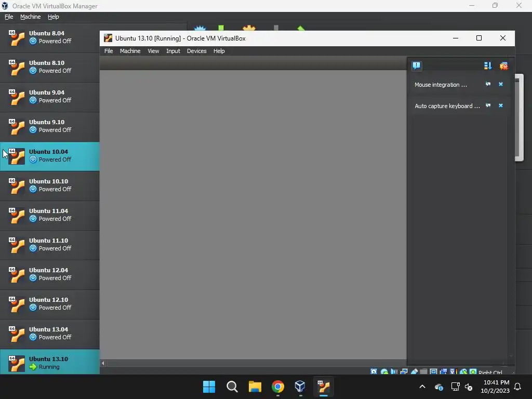Click the VM window horizontal scrollbar track

point(256,363)
